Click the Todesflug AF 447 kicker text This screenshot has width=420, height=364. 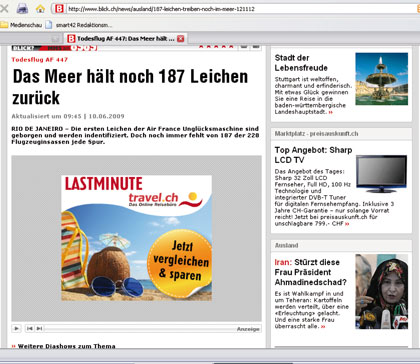click(39, 60)
